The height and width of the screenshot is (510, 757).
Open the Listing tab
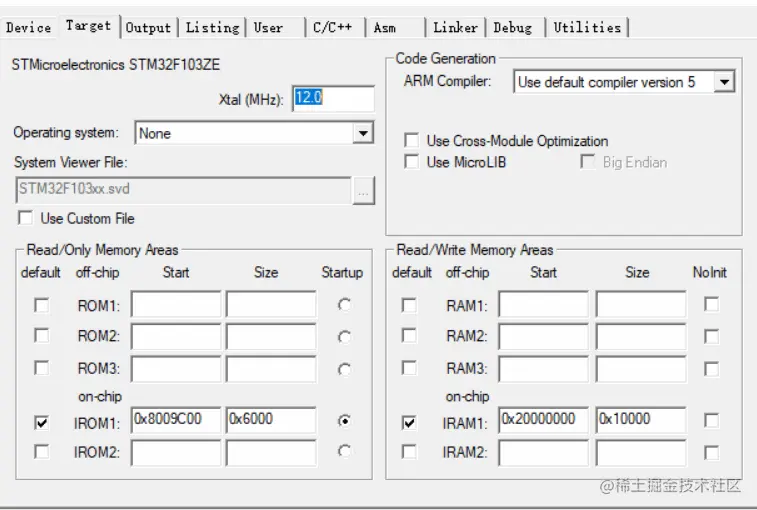[x=212, y=28]
